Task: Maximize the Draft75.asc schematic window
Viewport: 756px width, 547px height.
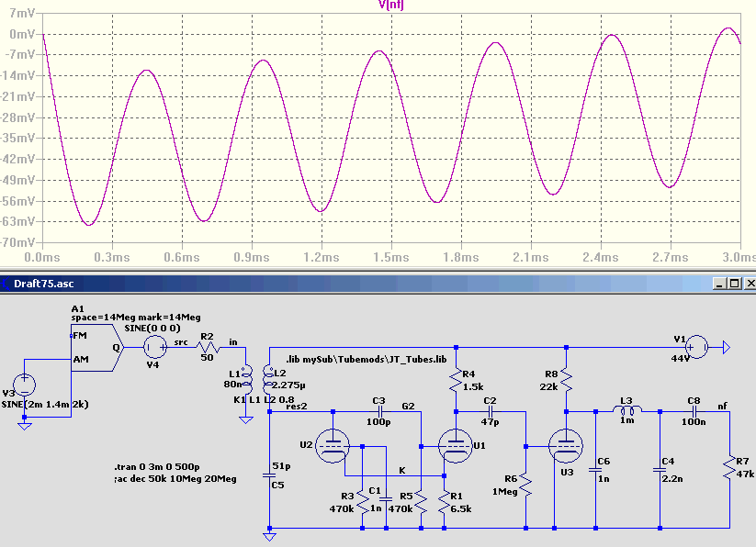Action: 734,284
